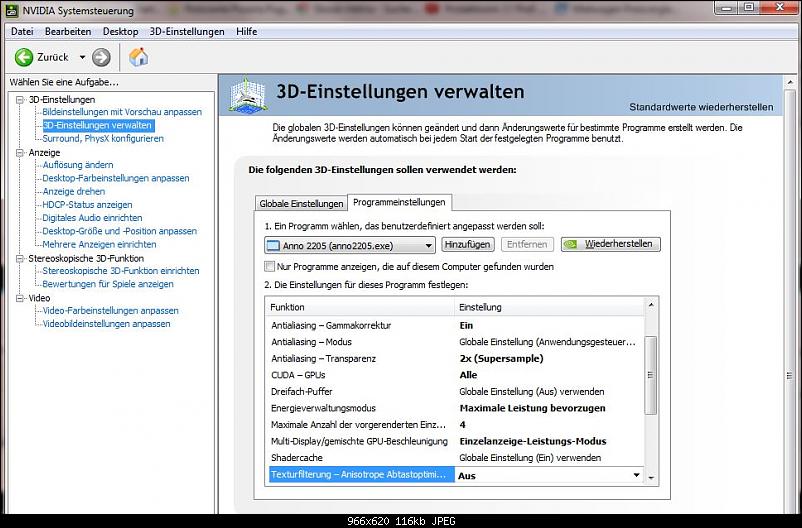This screenshot has height=528, width=802.
Task: Open Desktop-Farbeinstellungen anpassen
Action: coord(116,178)
